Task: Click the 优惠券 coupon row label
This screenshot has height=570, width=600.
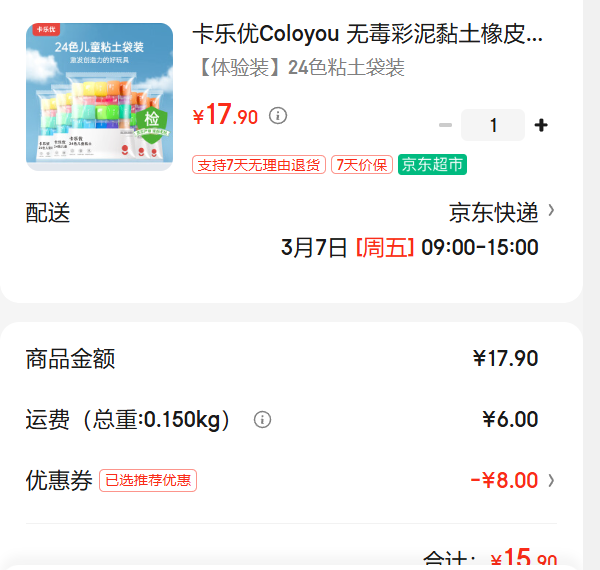Action: click(x=59, y=480)
